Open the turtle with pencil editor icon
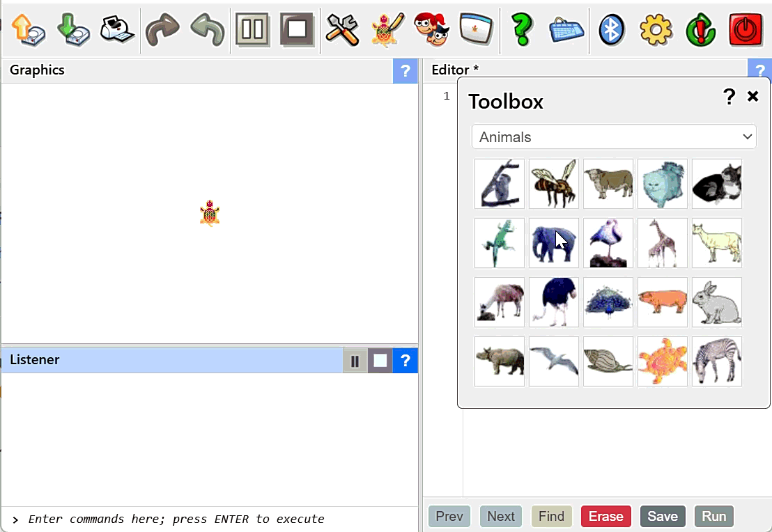The height and width of the screenshot is (532, 772). pyautogui.click(x=387, y=30)
